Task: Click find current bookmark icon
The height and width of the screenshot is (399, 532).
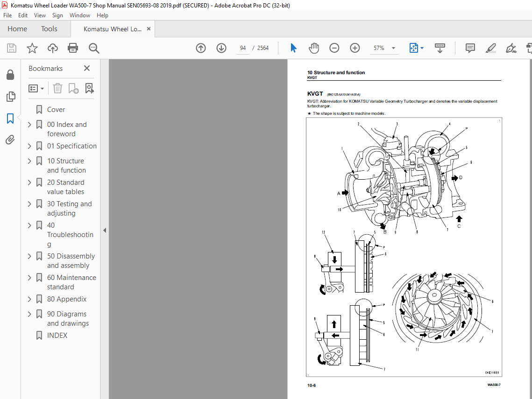Action: tap(89, 89)
